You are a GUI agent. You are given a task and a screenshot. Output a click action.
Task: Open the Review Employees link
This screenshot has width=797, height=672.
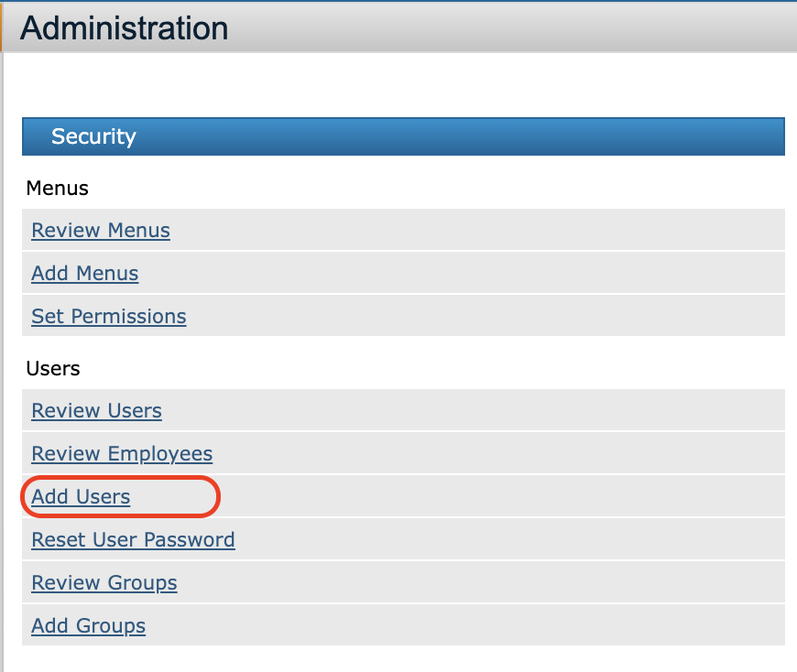click(122, 453)
